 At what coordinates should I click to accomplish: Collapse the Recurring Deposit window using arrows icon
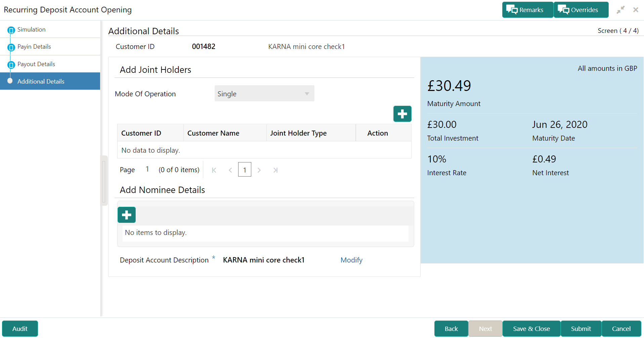pos(620,10)
